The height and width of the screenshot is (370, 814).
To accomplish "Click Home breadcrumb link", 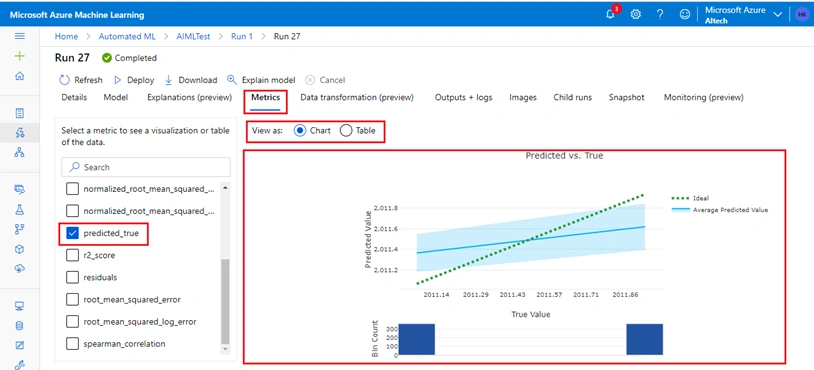I will click(x=66, y=36).
